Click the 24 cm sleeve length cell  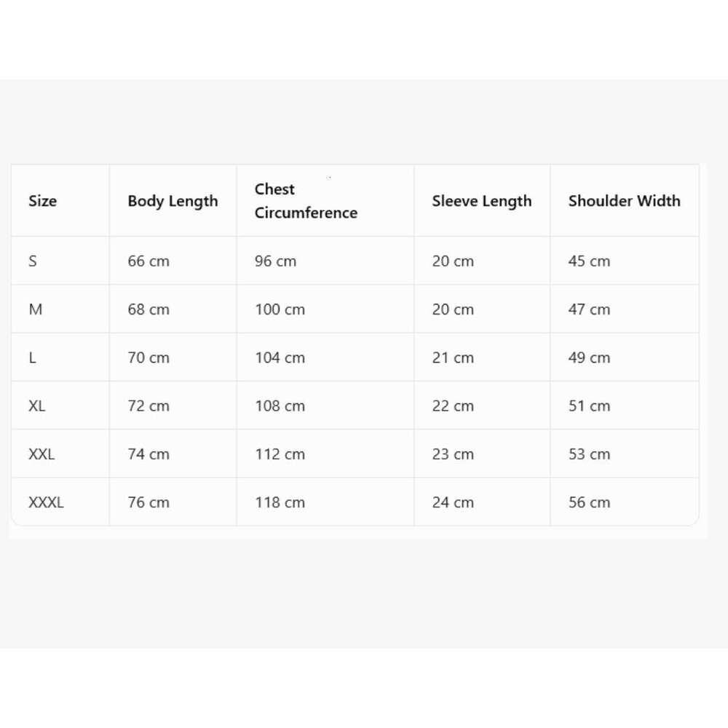453,502
